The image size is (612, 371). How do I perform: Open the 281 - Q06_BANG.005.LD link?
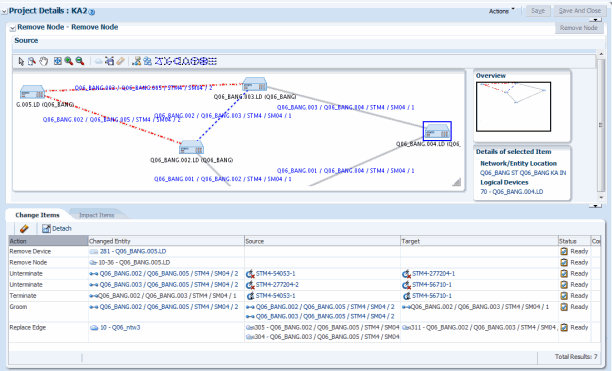click(x=133, y=252)
